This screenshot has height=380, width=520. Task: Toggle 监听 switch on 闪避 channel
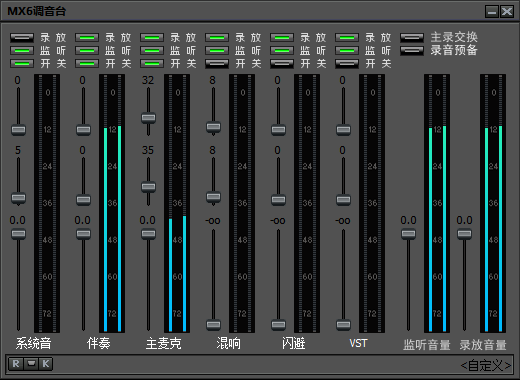tap(282, 51)
